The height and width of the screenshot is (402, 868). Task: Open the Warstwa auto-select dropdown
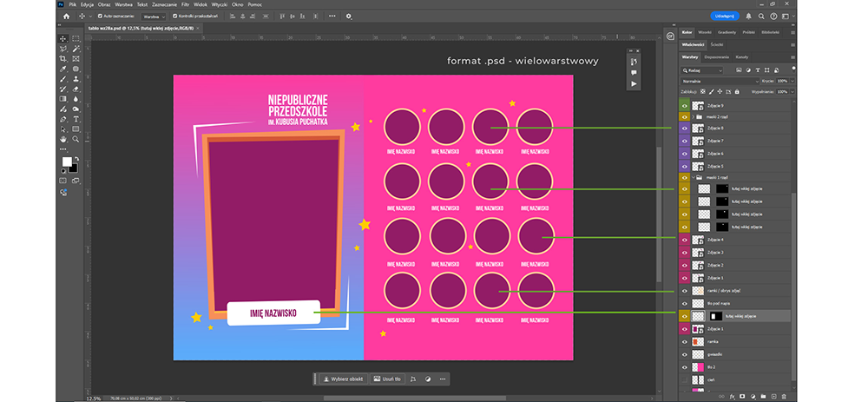[x=154, y=16]
